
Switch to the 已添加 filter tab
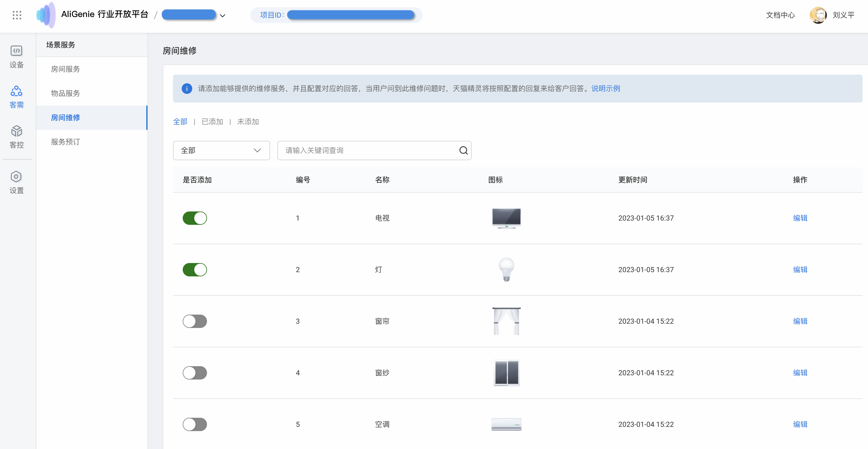click(x=212, y=122)
